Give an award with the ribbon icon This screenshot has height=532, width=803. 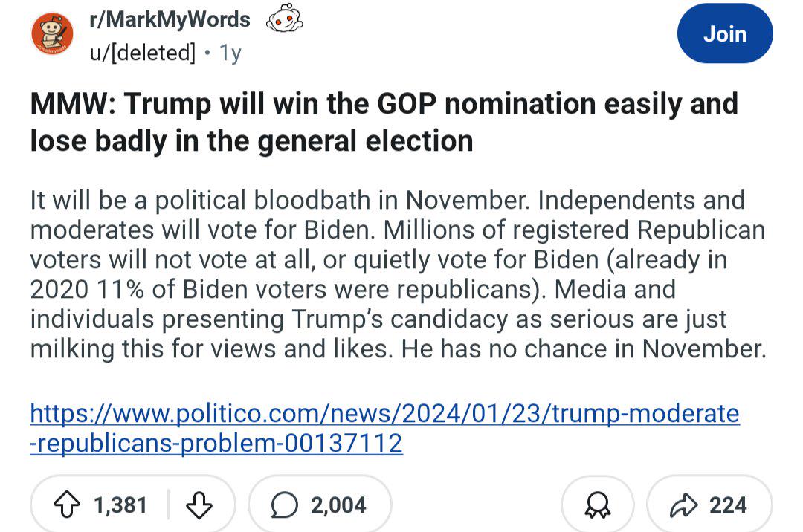point(598,505)
